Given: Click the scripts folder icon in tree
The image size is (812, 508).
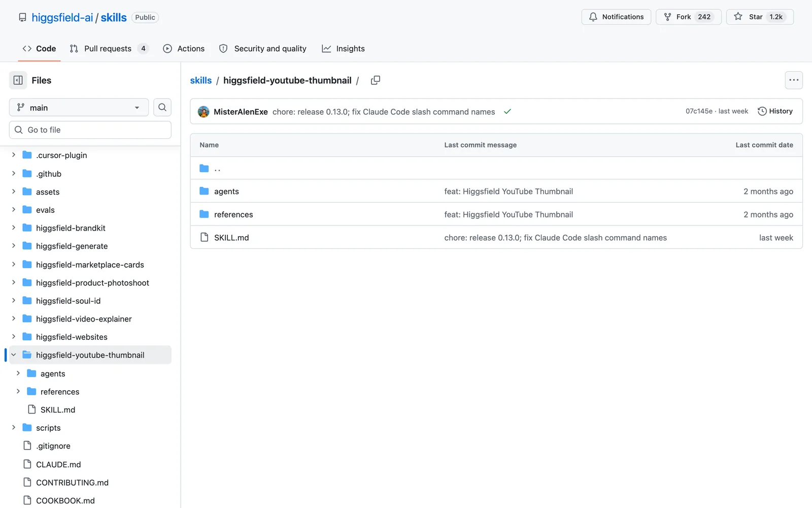Looking at the screenshot, I should point(27,428).
